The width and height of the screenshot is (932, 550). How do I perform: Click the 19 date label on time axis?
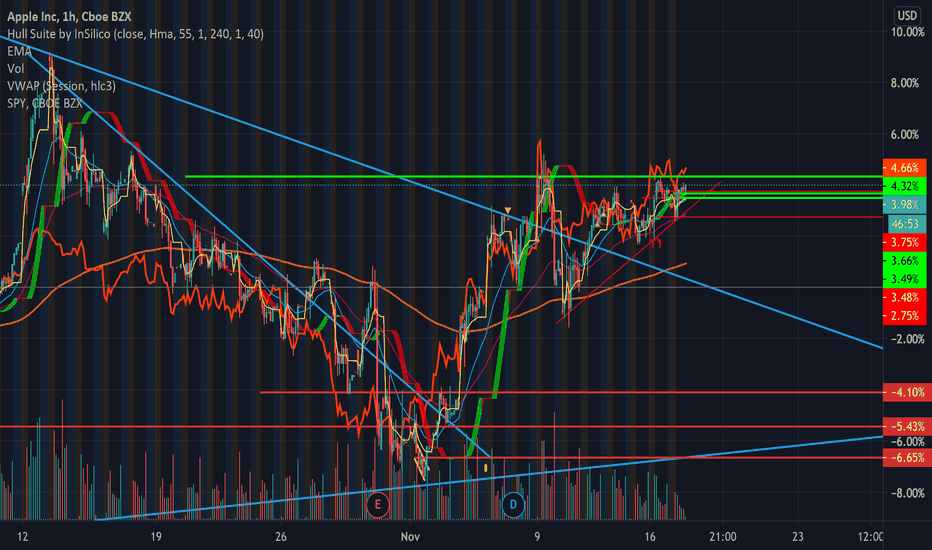(x=156, y=537)
